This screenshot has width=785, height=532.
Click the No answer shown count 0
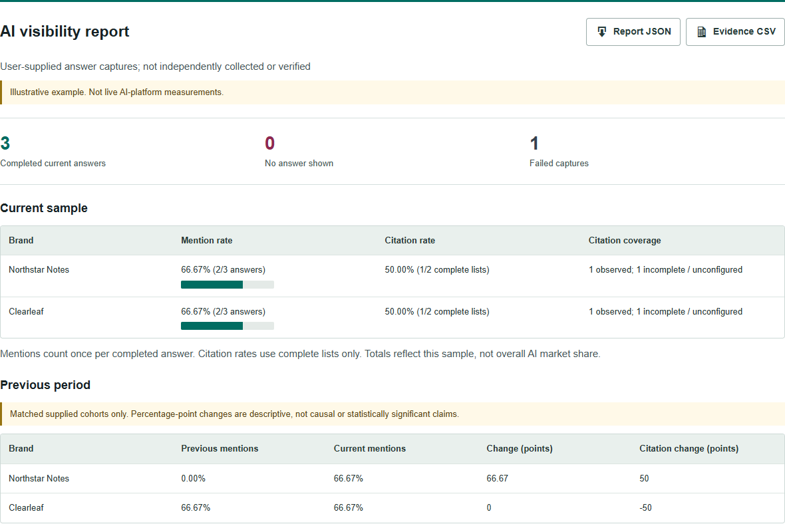coord(269,144)
